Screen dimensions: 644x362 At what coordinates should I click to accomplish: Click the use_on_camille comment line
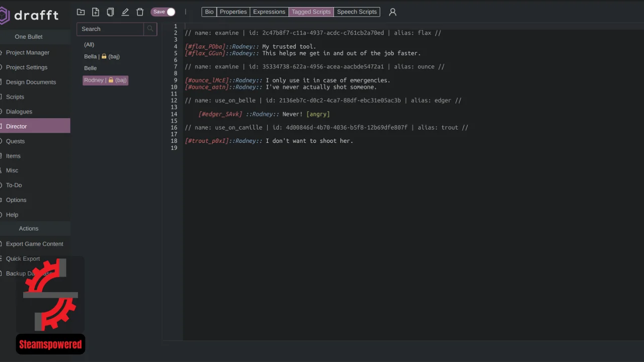point(327,128)
